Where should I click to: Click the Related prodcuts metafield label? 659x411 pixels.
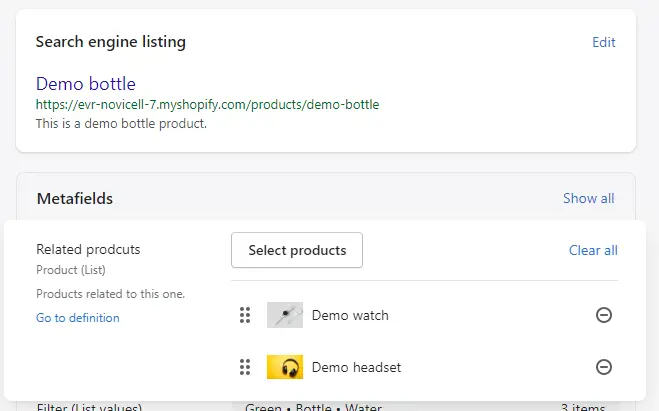88,250
